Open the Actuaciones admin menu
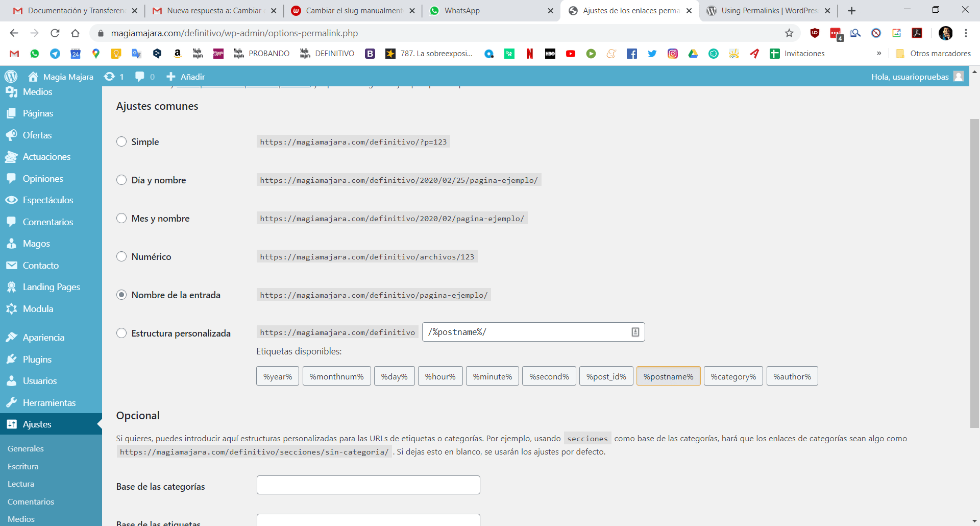Screen dimensions: 980x526 point(51,157)
